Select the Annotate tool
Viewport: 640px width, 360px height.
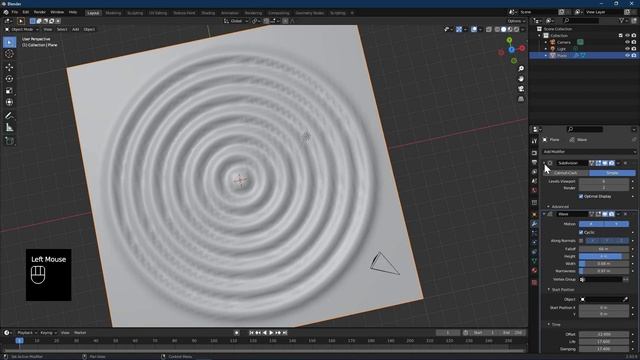click(x=9, y=116)
